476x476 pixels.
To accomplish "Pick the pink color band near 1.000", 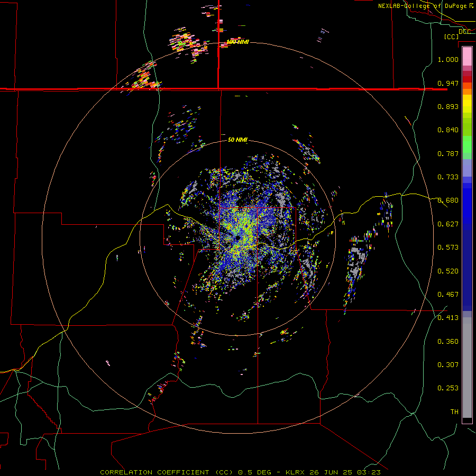I will pyautogui.click(x=467, y=57).
